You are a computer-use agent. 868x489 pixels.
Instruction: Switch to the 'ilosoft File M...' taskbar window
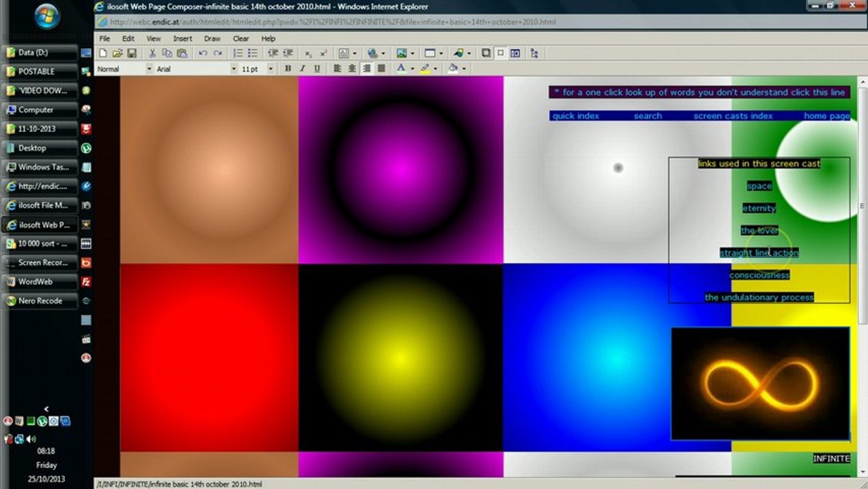point(39,205)
